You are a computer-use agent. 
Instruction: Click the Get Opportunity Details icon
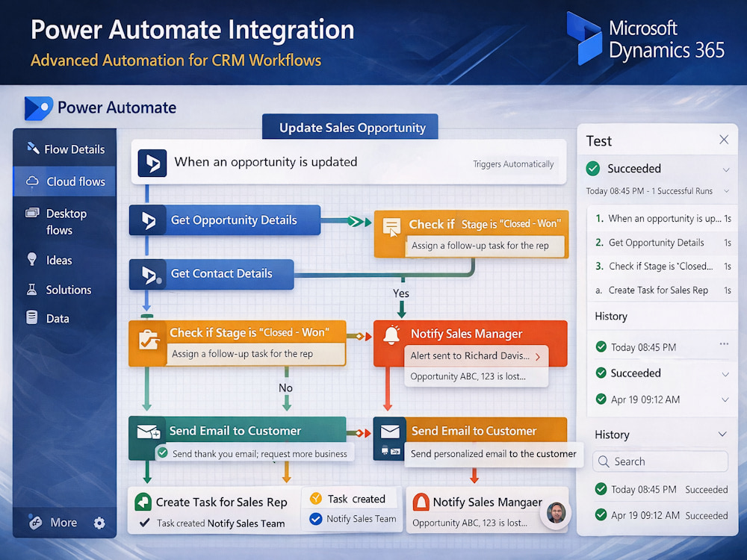coord(148,220)
